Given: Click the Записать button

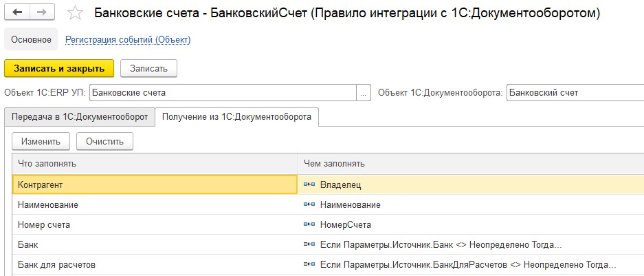Looking at the screenshot, I should point(148,68).
